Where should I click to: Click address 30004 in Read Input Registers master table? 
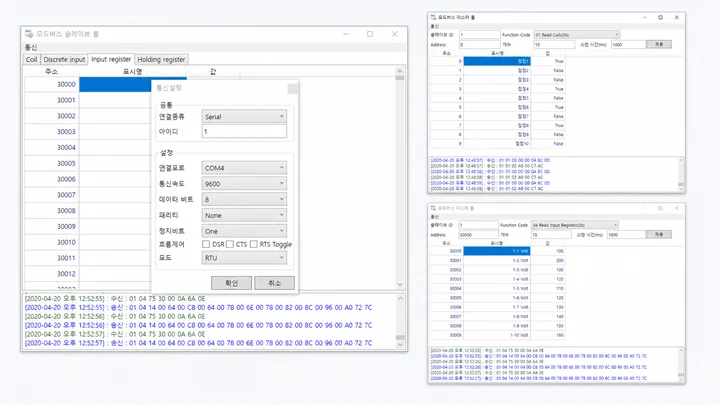click(446, 288)
